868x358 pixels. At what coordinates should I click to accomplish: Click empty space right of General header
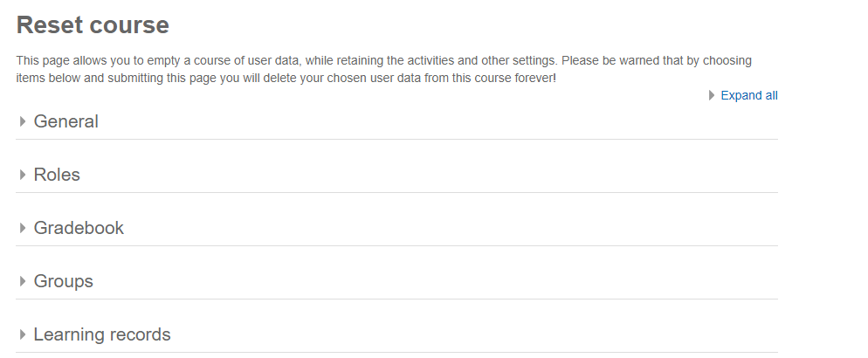[x=437, y=122]
